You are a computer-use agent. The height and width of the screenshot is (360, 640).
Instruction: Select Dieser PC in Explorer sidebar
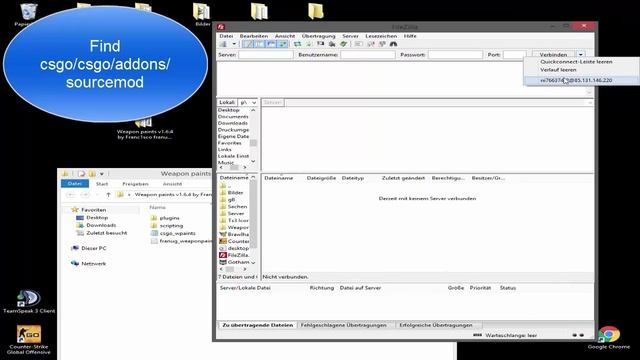point(89,248)
